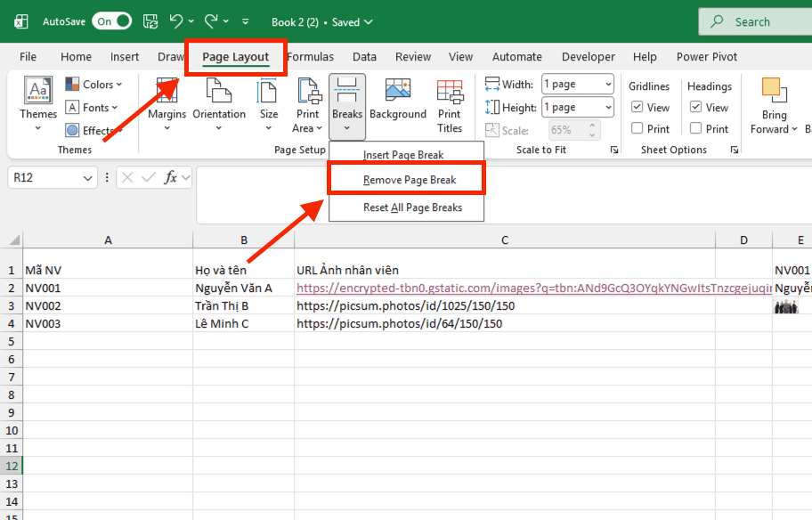Select column A header

(108, 240)
